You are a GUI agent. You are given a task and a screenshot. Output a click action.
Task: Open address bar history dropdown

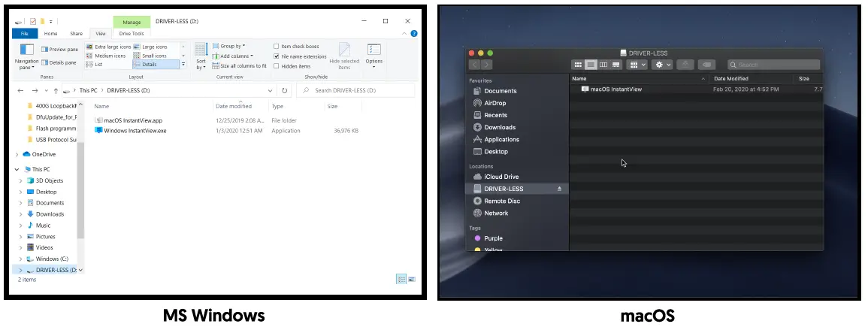coord(270,90)
